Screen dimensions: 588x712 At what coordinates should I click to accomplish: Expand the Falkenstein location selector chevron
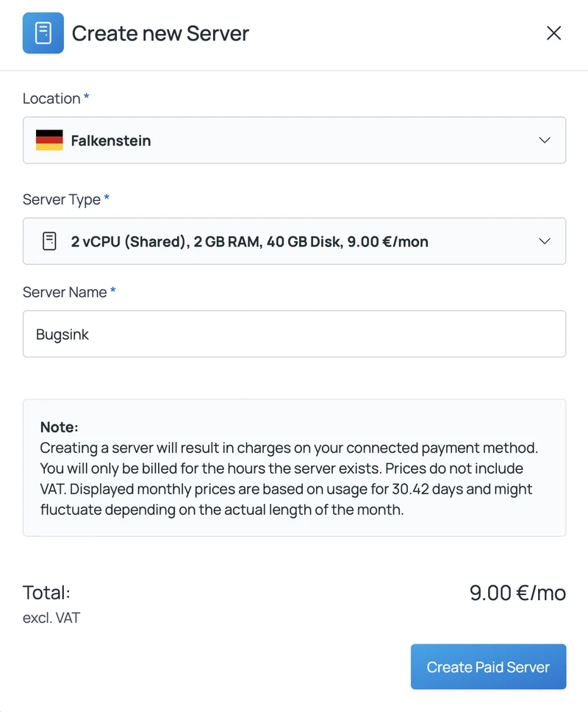545,140
